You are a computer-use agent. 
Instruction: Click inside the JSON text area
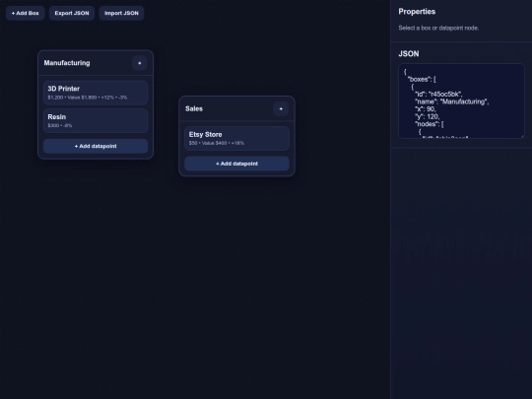coord(461,100)
